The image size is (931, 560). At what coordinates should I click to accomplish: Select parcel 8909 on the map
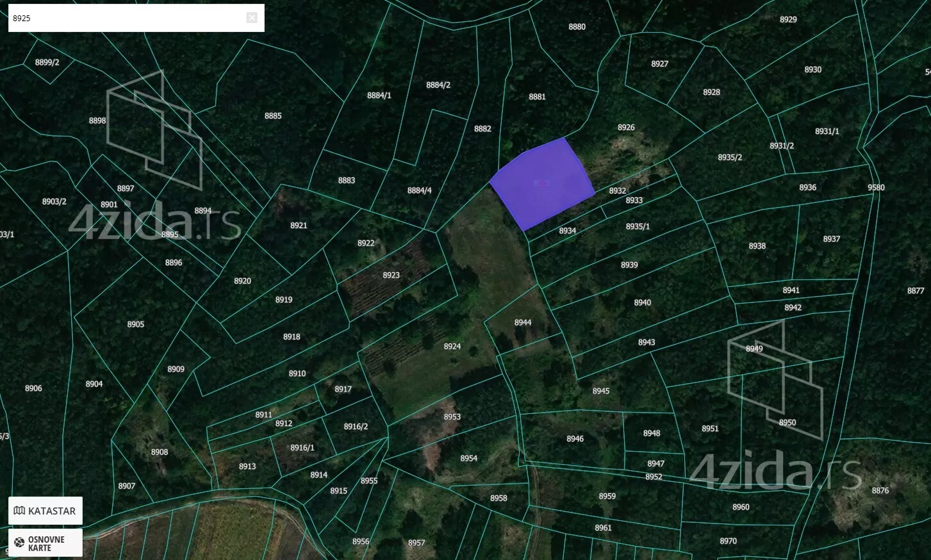176,369
